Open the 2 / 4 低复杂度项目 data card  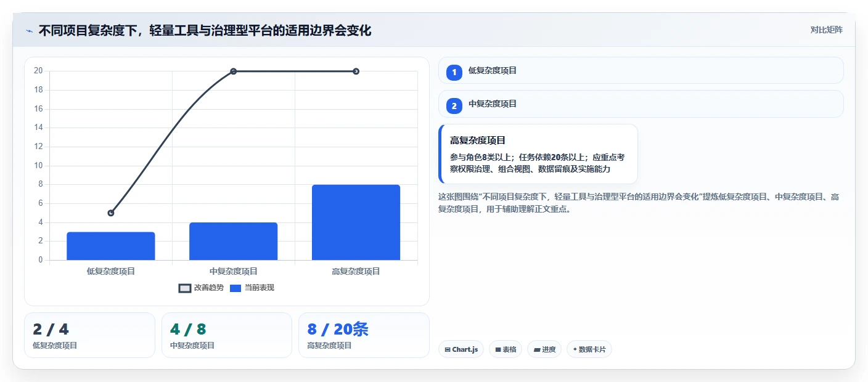(x=89, y=335)
